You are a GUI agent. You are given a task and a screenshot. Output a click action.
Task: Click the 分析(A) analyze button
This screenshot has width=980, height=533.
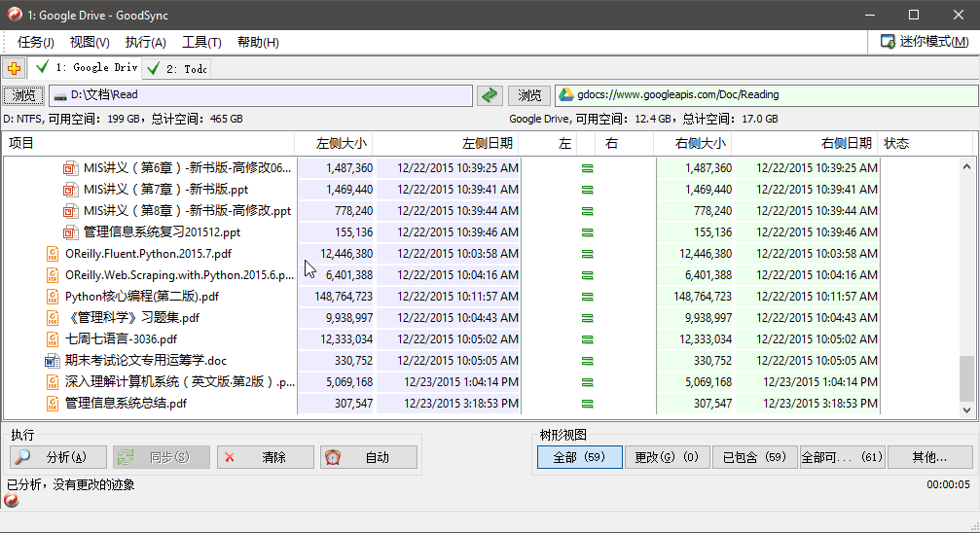(x=58, y=457)
